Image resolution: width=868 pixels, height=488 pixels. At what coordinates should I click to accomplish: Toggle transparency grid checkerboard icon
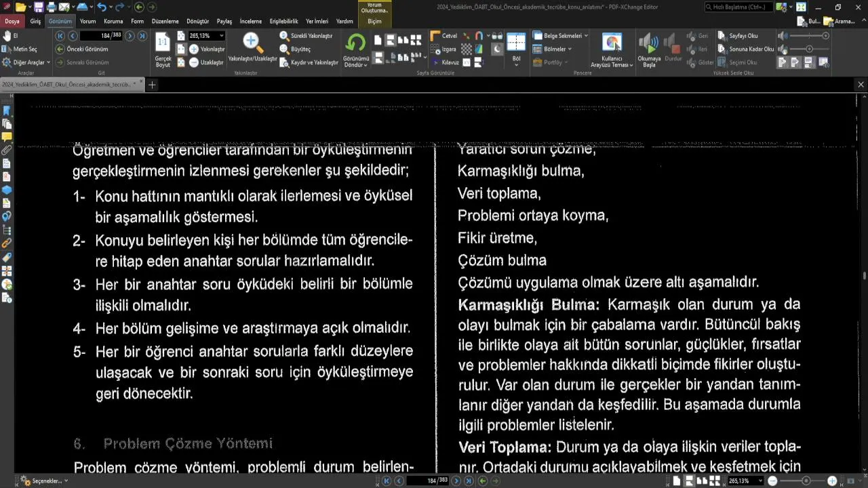tap(467, 49)
